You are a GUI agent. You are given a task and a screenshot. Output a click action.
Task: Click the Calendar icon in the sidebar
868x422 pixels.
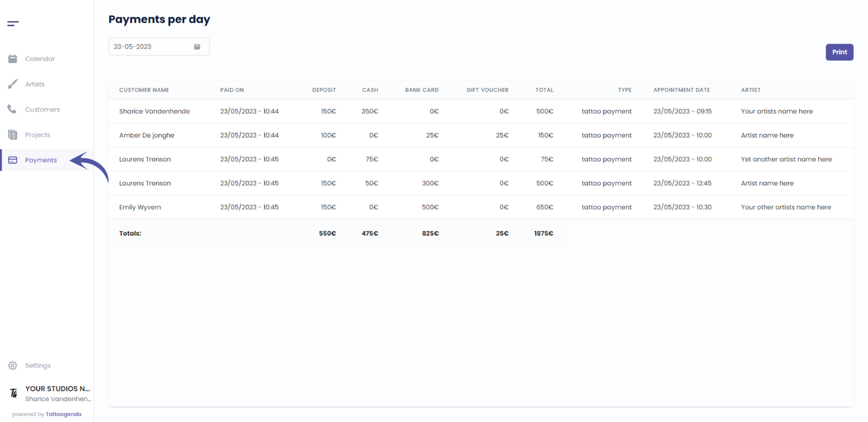click(13, 59)
